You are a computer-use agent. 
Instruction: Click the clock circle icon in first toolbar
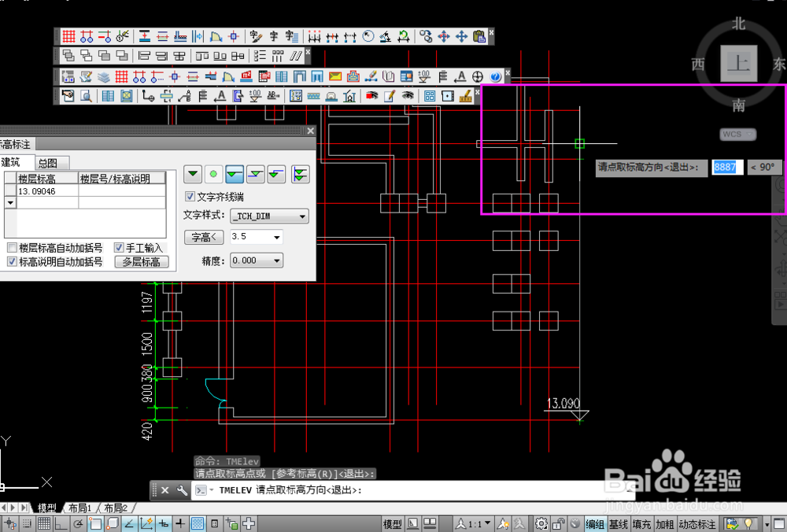pos(368,36)
